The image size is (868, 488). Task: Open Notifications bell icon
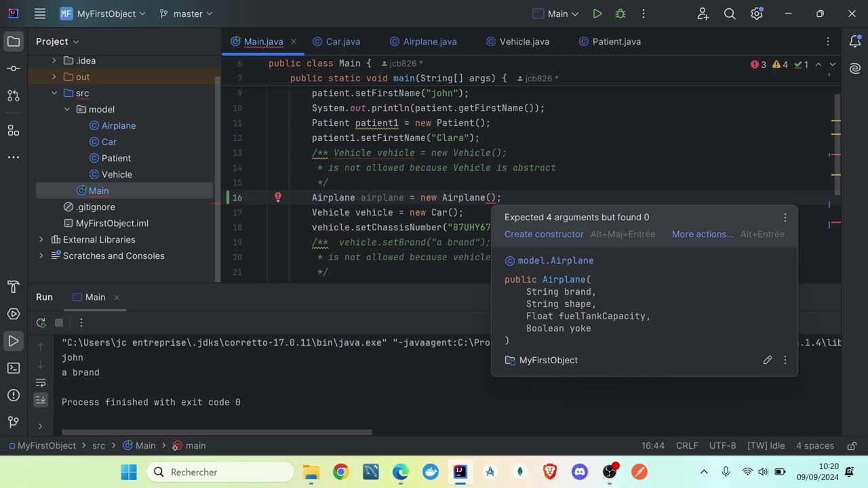coord(855,42)
